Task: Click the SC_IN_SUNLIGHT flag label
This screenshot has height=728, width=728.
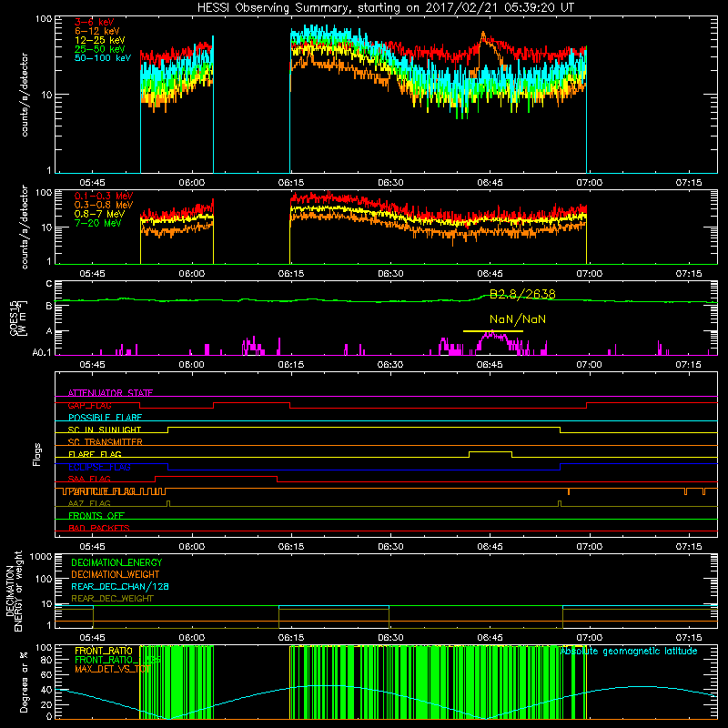Action: (105, 430)
